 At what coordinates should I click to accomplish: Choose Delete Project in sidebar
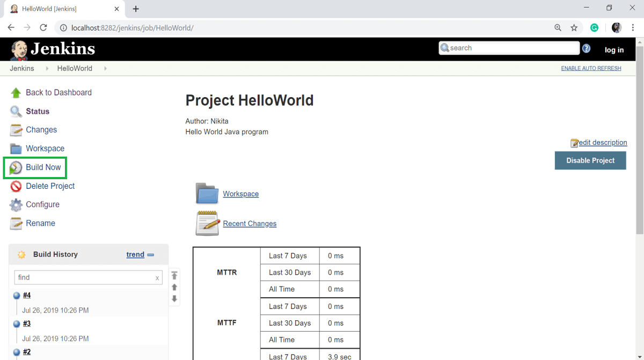pyautogui.click(x=50, y=186)
